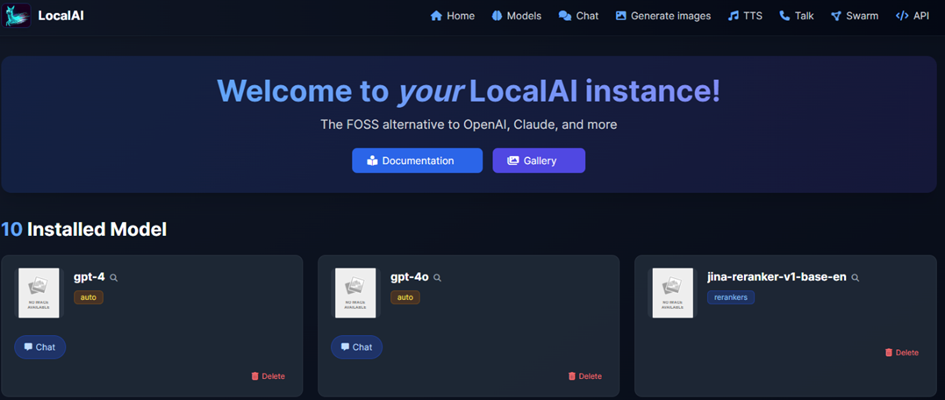Navigate to Generate images
The height and width of the screenshot is (400, 945).
[663, 16]
